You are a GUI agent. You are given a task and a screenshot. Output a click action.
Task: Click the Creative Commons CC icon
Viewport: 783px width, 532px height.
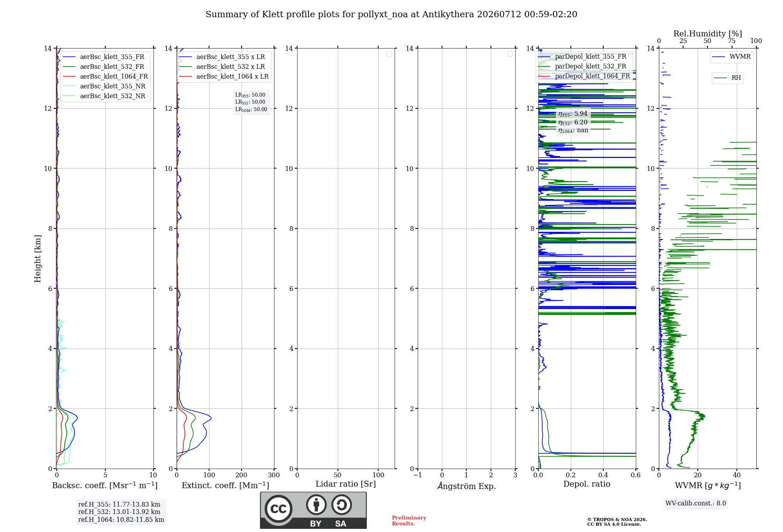[278, 509]
